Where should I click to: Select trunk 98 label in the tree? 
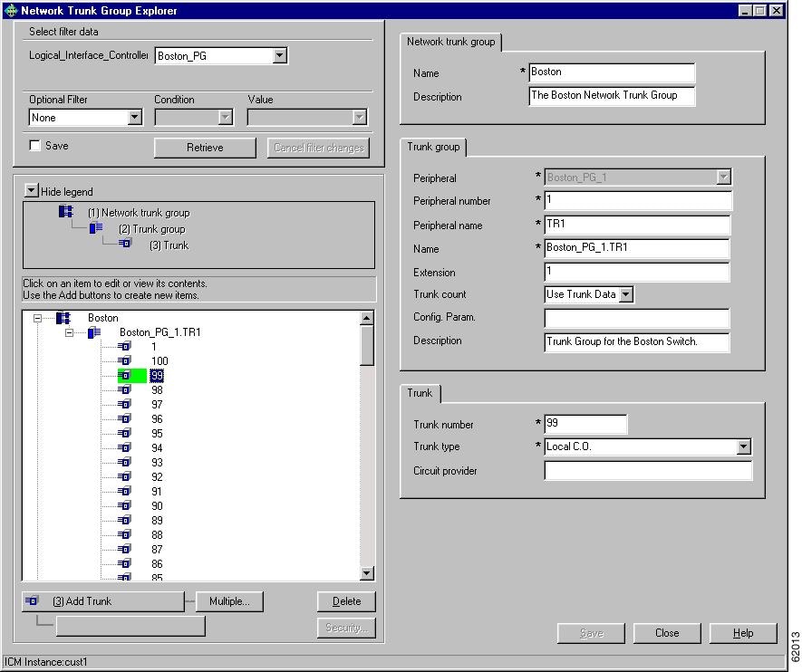[x=157, y=390]
